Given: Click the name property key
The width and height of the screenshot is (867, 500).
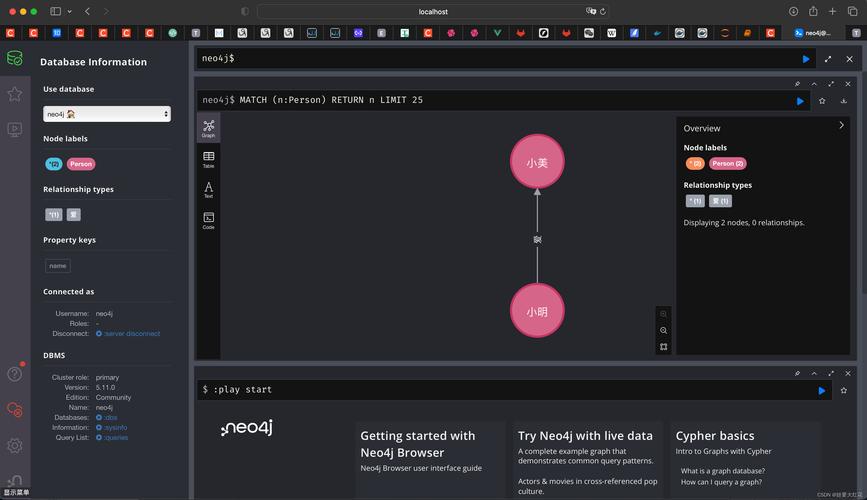Looking at the screenshot, I should (x=58, y=266).
